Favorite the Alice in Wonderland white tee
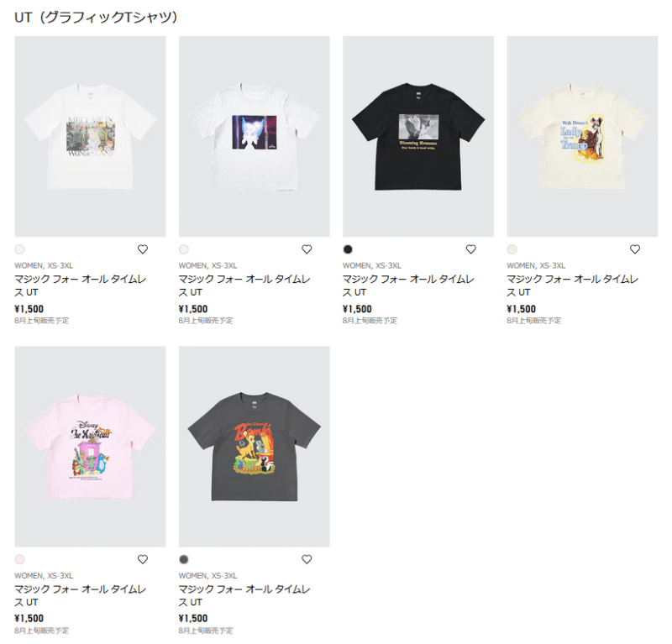The width and height of the screenshot is (672, 644). coord(143,249)
